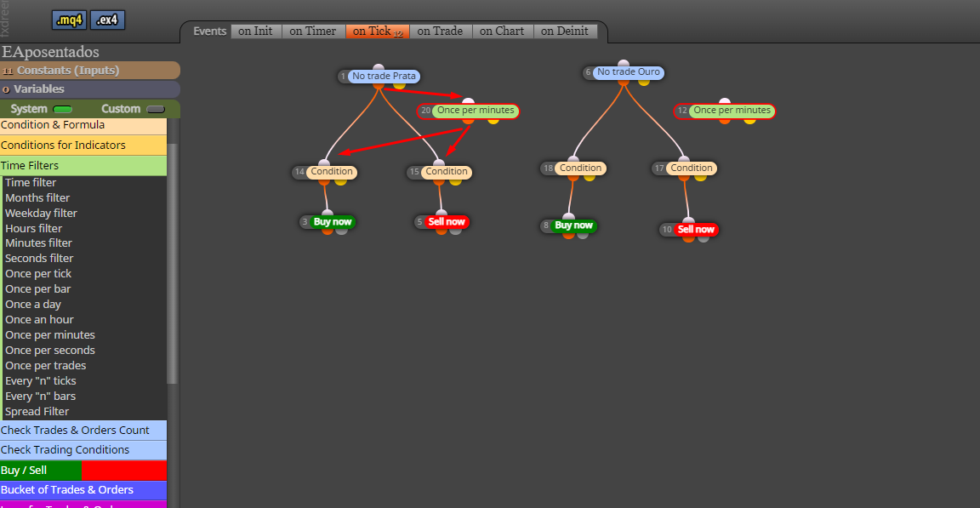The width and height of the screenshot is (980, 508).
Task: Click the sidebar block list scrollbar
Action: tap(172, 262)
